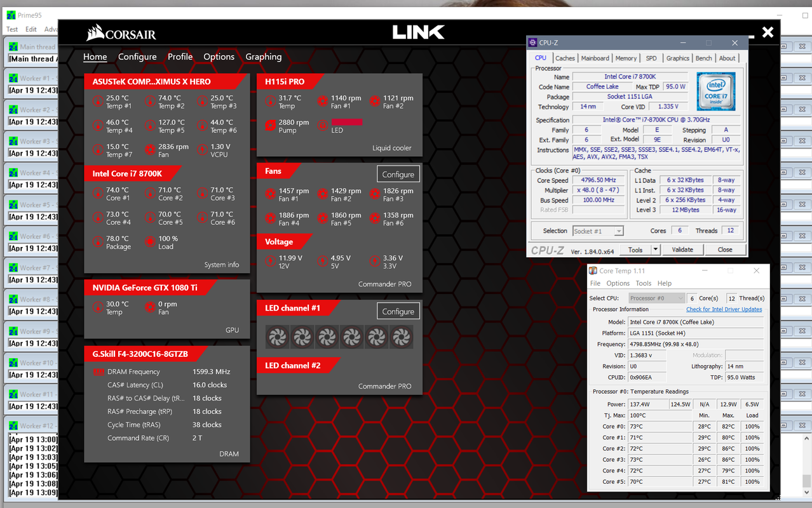Click the Home tab in Corsair Link
812x508 pixels.
(x=95, y=57)
